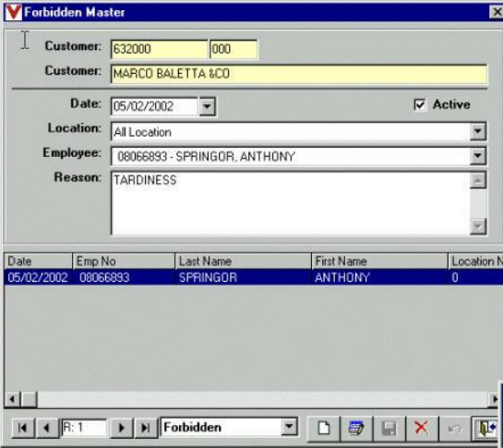
Task: Click the grid horizontal scrollbar thumb
Action: point(29,400)
